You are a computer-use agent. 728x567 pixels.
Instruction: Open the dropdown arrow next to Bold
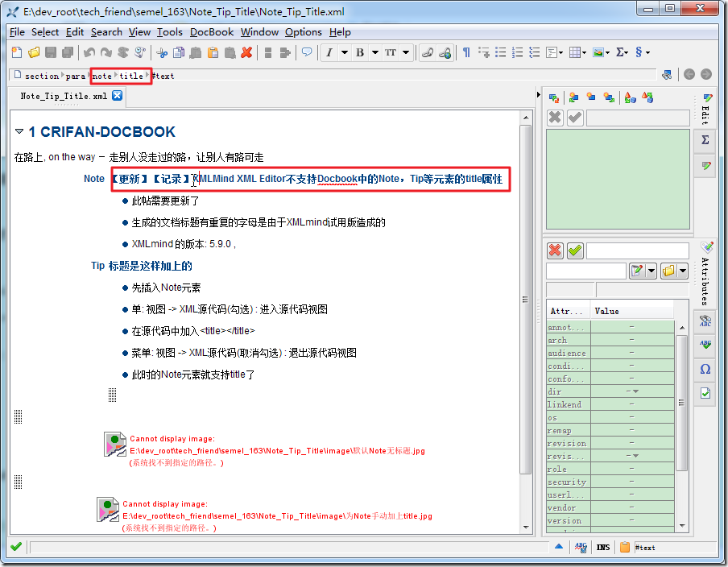375,52
